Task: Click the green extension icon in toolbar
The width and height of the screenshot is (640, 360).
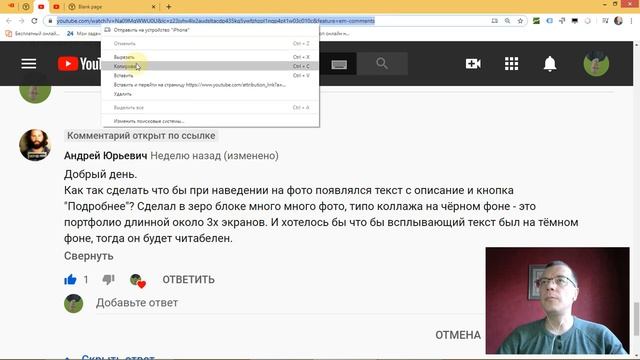Action: (536, 21)
